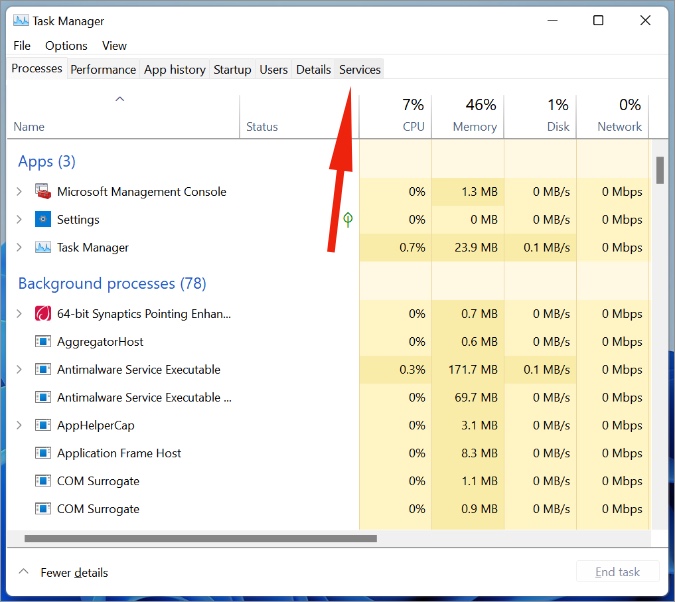Click the Task Manager title bar icon
675x602 pixels.
pyautogui.click(x=21, y=20)
